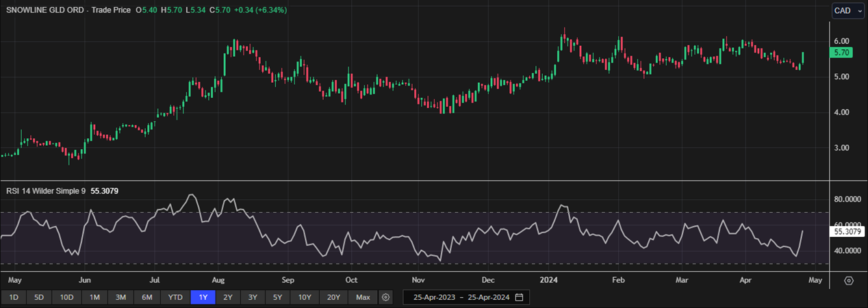Show the 5Y chart range
This screenshot has width=868, height=308.
(277, 298)
